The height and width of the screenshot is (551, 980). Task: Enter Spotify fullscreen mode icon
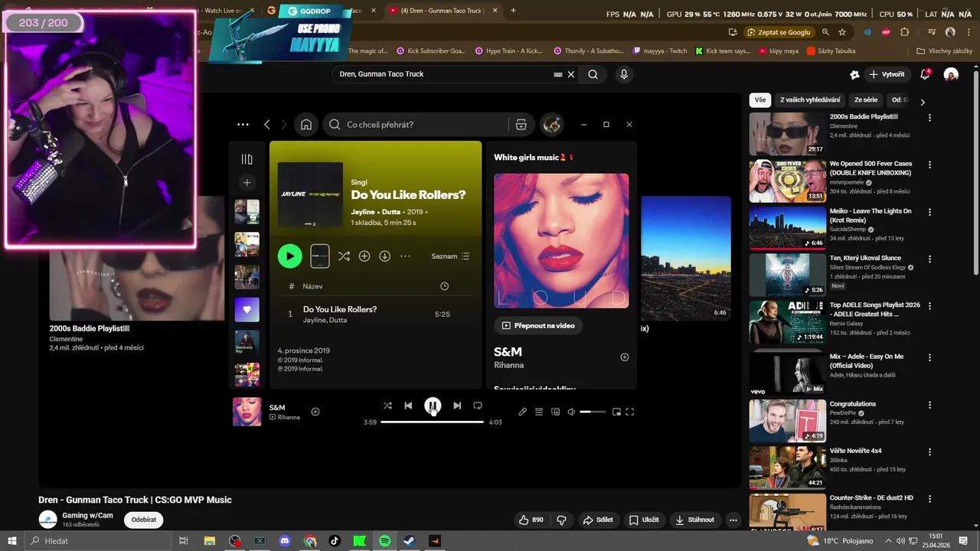(630, 412)
